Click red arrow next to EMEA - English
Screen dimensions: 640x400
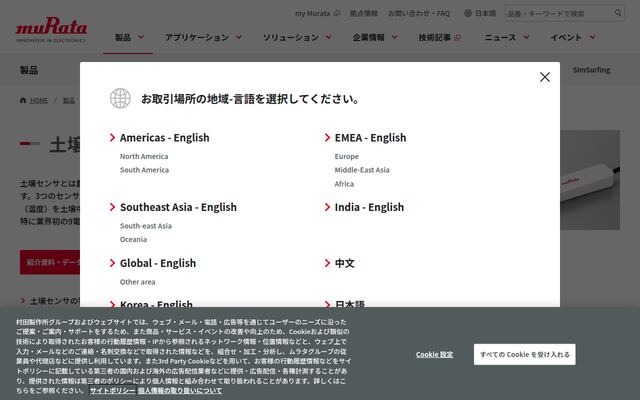tap(327, 138)
